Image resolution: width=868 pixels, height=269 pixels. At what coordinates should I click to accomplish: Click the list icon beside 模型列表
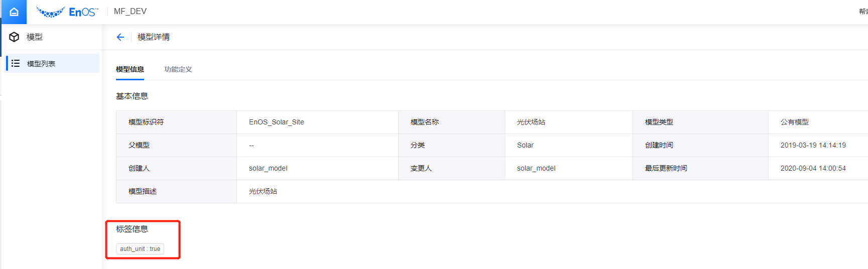click(16, 63)
